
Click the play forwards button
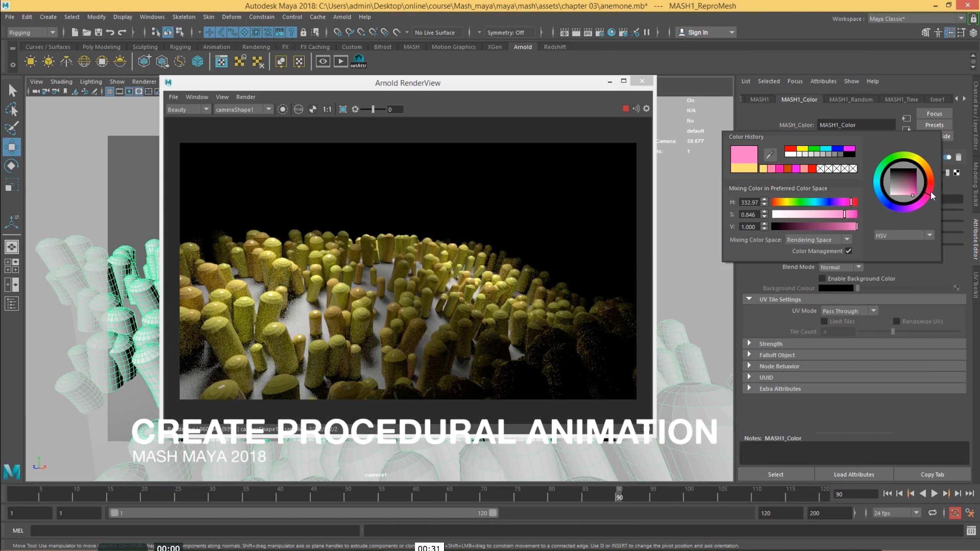click(x=934, y=494)
